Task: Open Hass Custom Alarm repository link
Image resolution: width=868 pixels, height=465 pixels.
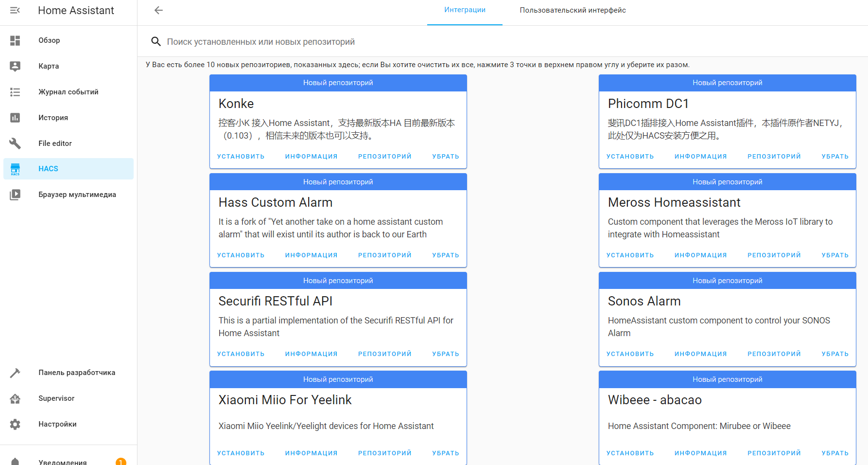Action: [384, 255]
